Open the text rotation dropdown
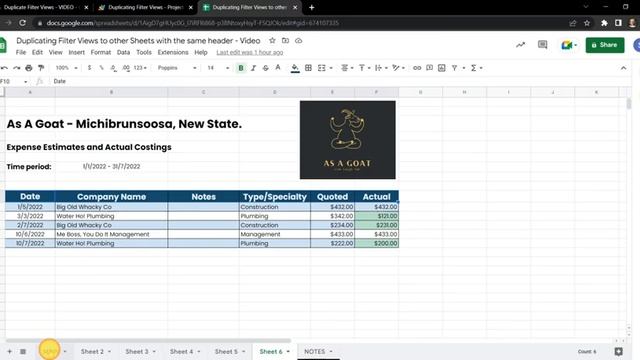 coord(398,68)
